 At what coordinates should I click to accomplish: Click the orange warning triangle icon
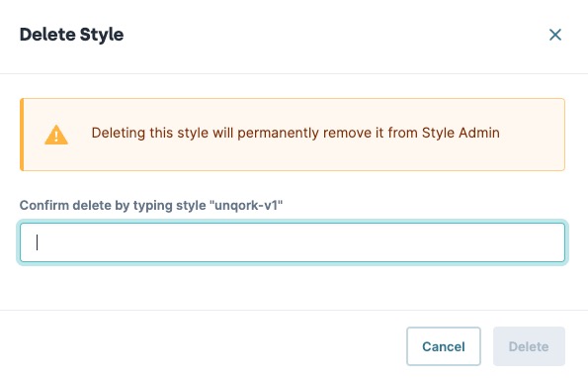(x=56, y=135)
